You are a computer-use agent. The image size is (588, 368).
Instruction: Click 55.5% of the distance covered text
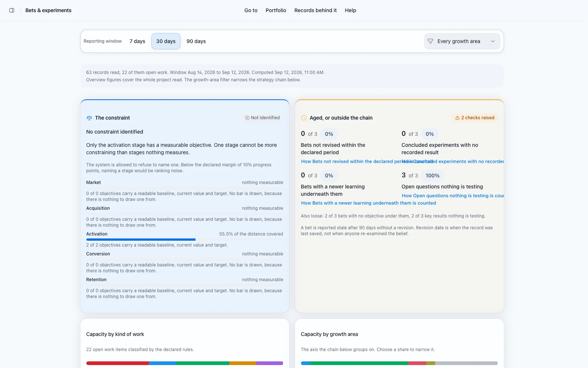(251, 234)
